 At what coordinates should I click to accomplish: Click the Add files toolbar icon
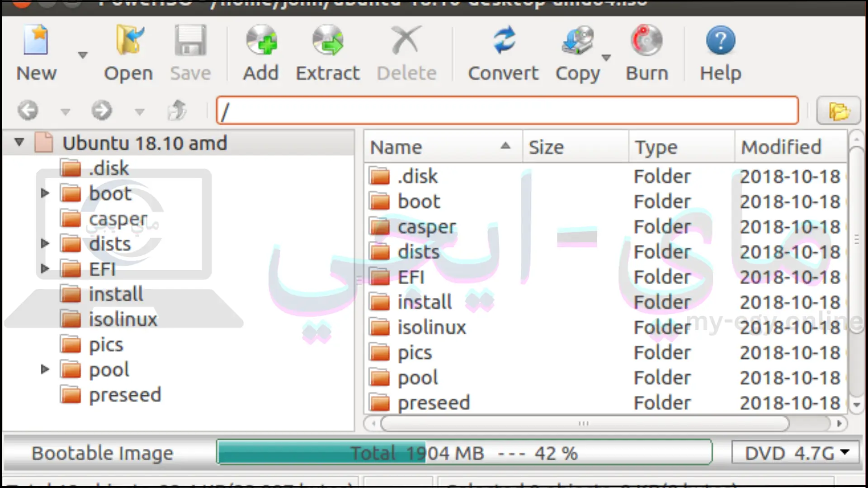(x=261, y=40)
